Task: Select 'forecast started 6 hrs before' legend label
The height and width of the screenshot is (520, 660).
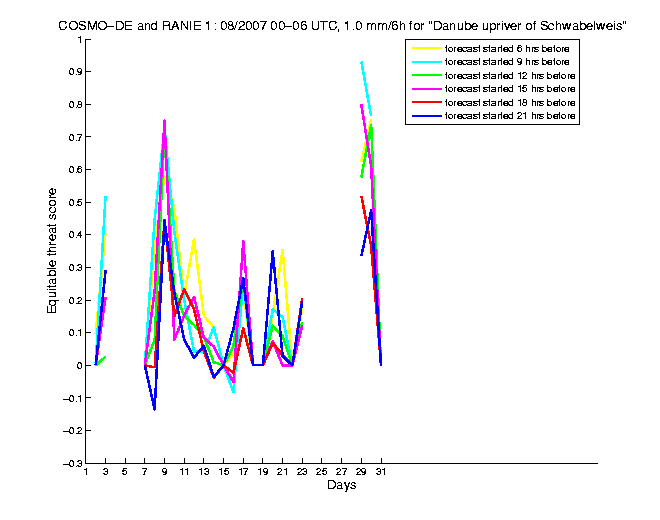Action: (x=511, y=48)
